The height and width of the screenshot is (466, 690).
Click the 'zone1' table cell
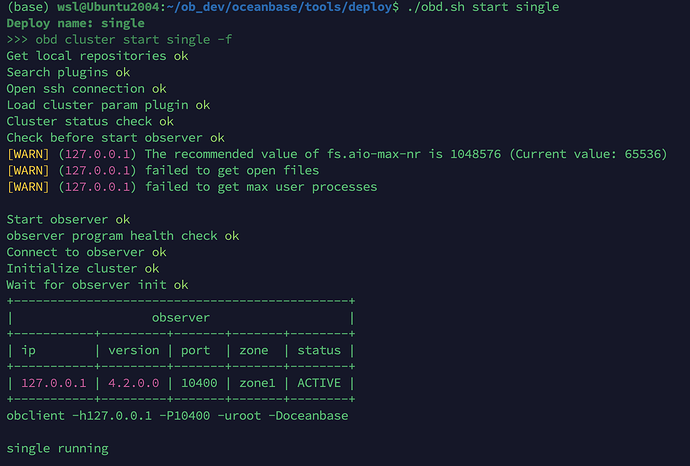[x=257, y=383]
